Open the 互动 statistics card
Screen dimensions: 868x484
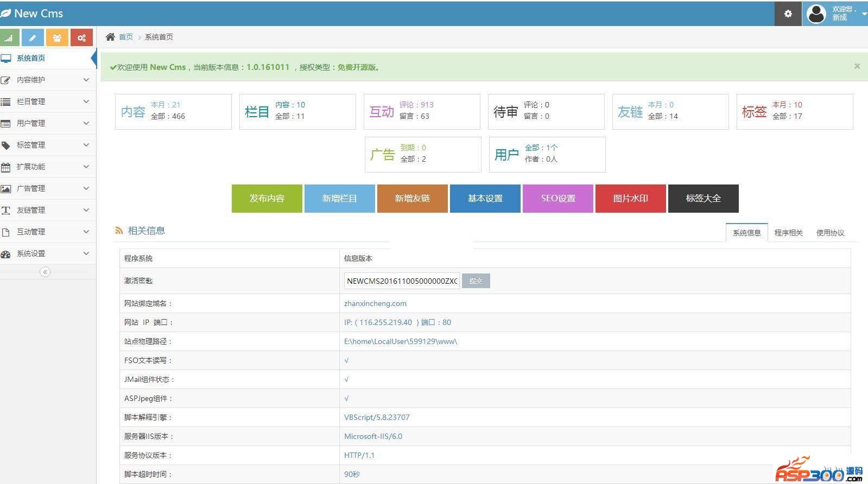[422, 112]
